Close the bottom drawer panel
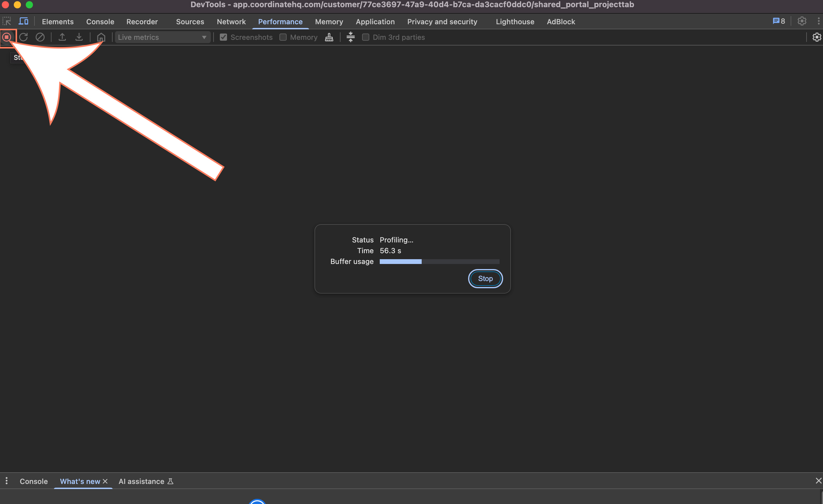The image size is (823, 504). [x=818, y=481]
